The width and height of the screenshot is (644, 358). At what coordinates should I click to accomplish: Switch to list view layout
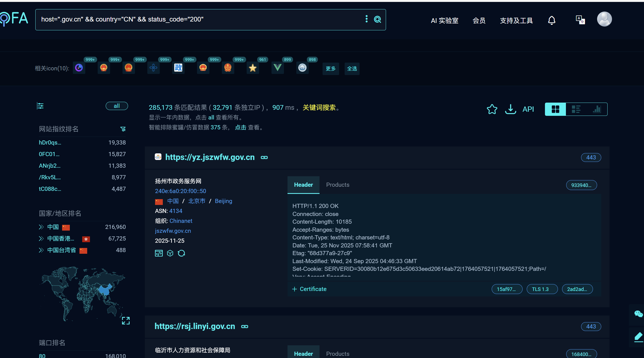pos(576,109)
